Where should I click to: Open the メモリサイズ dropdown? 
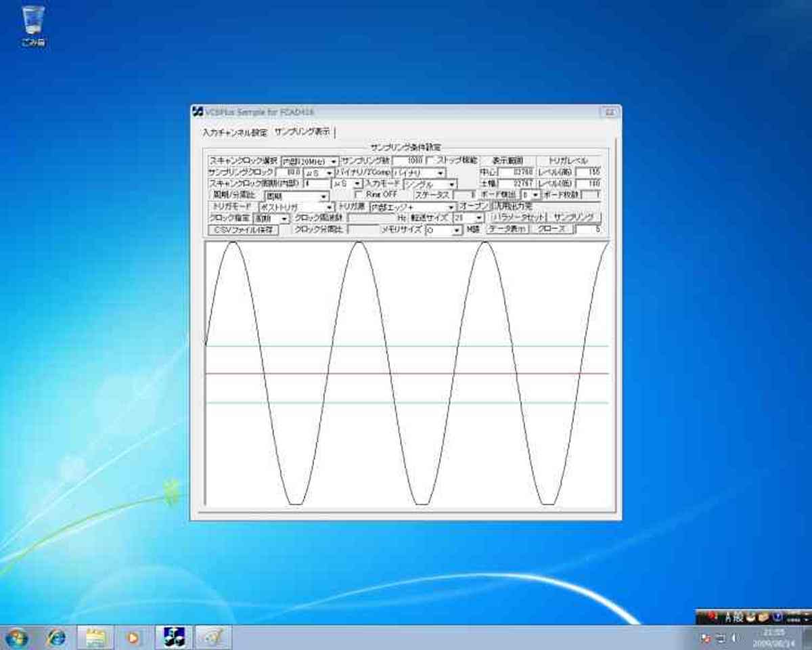pos(444,230)
